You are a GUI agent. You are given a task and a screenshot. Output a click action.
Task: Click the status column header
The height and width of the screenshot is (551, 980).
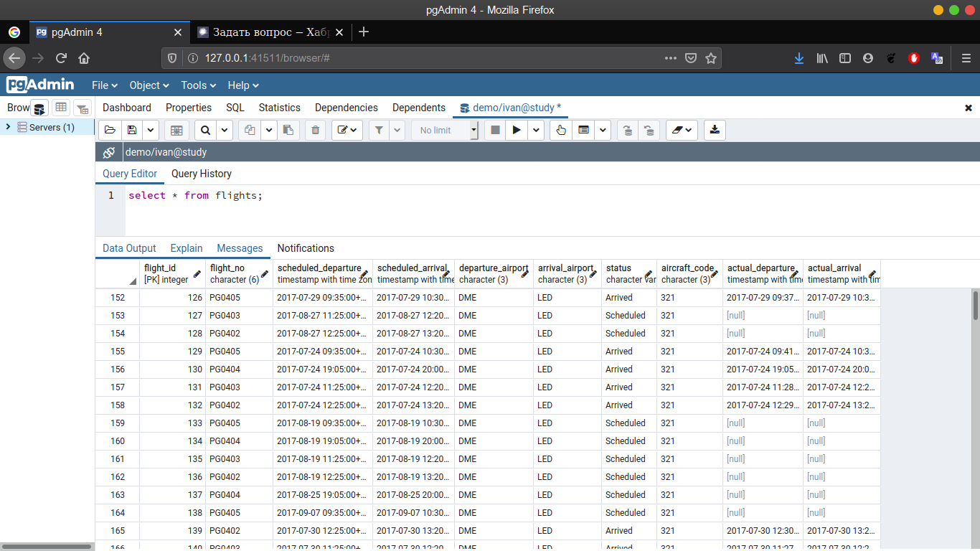click(629, 274)
